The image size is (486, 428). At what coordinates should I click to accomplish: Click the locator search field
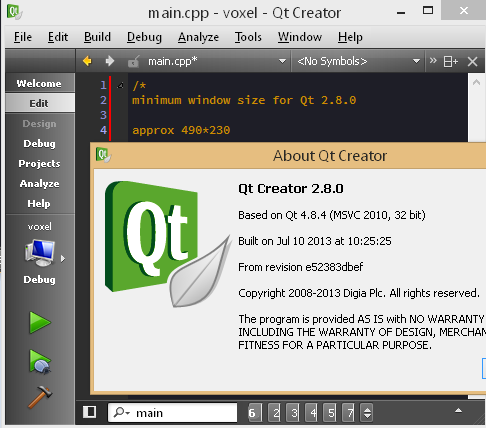tap(173, 413)
